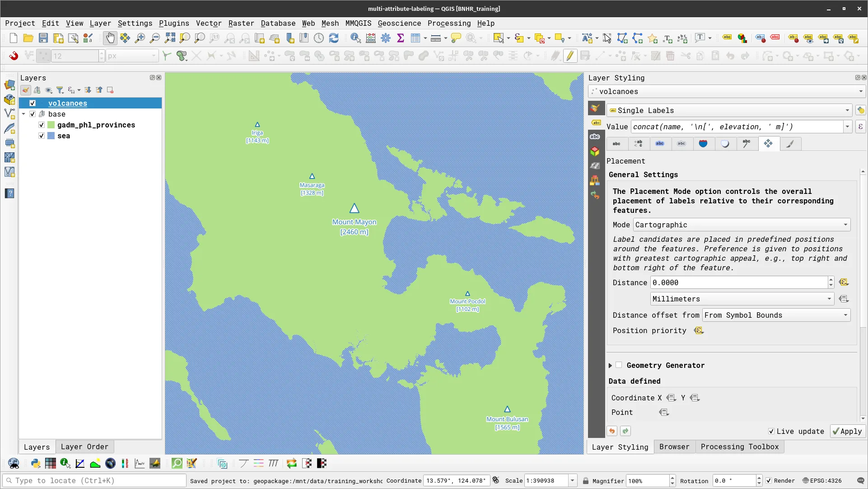Open the expression editor epsilon button
The height and width of the screenshot is (489, 868).
click(860, 127)
